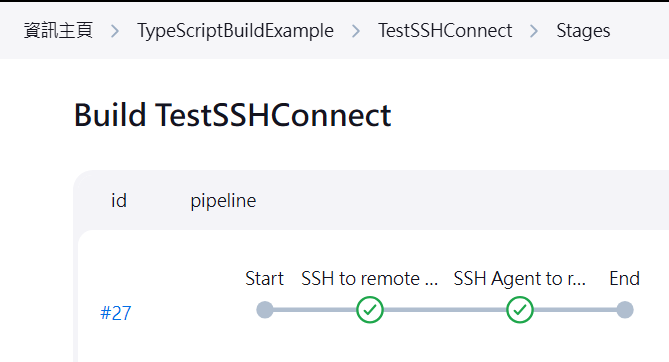Open TypeScriptBuildExample breadcrumb link

pos(235,31)
